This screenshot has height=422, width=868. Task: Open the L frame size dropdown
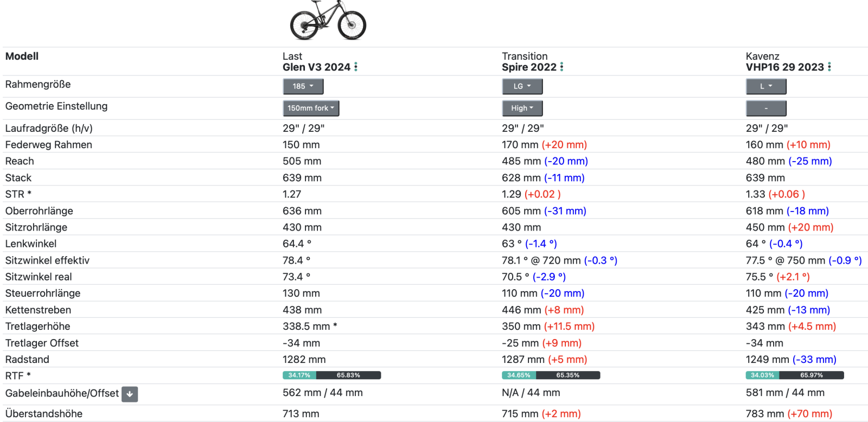[x=765, y=86]
